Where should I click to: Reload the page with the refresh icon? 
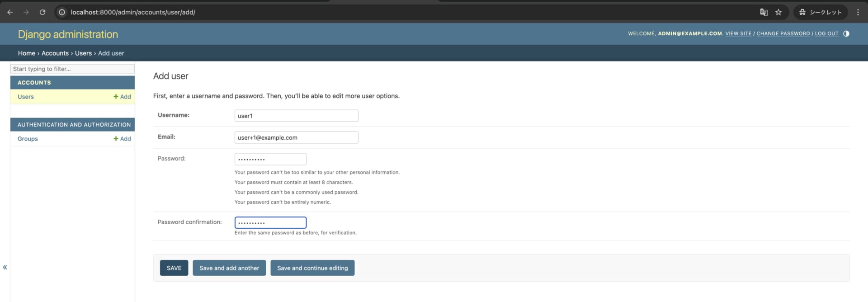[42, 12]
